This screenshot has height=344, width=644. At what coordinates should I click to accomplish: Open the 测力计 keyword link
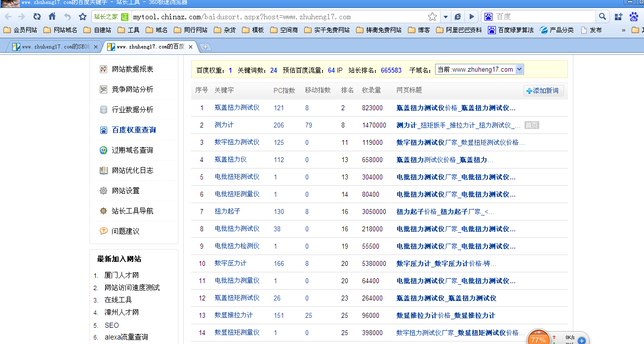click(224, 125)
